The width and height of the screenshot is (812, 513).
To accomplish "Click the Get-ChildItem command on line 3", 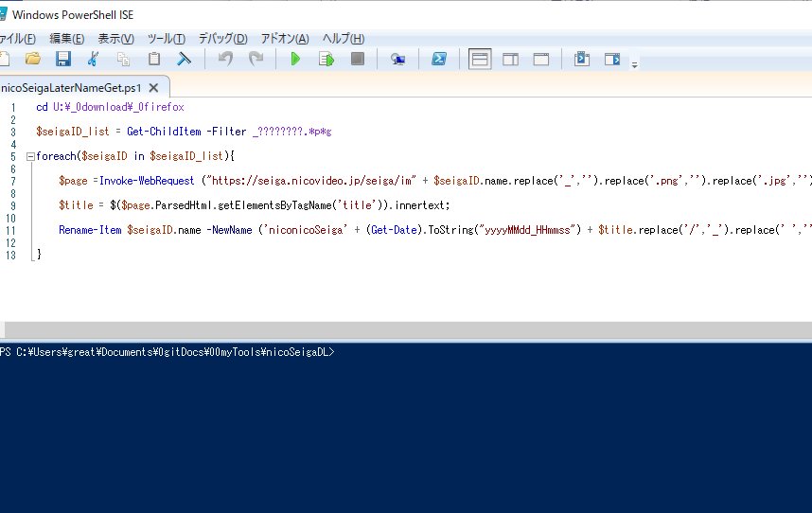I will click(164, 132).
